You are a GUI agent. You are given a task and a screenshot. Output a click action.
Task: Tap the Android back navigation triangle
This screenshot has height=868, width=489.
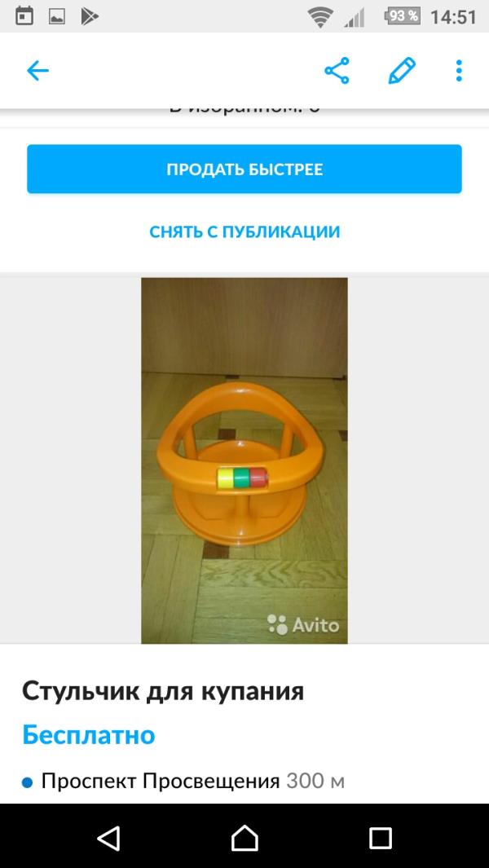108,838
